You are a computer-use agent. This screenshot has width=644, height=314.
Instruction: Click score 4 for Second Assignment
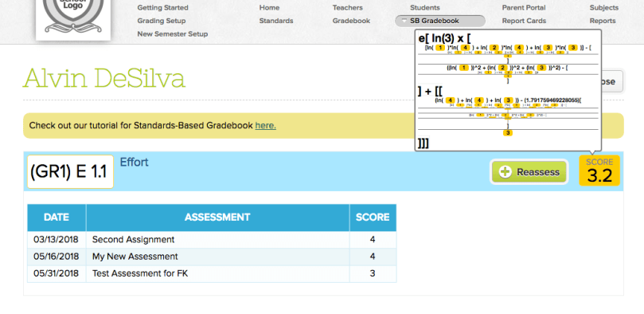373,240
